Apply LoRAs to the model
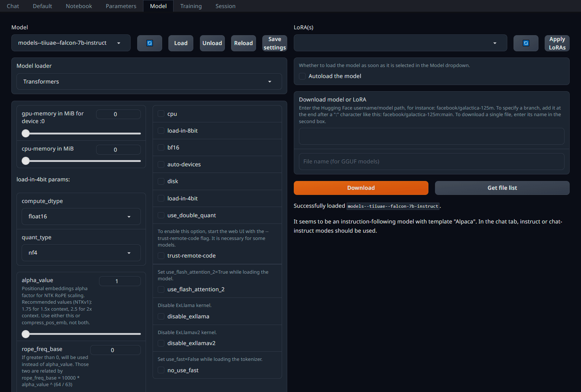581x392 pixels. (x=557, y=43)
